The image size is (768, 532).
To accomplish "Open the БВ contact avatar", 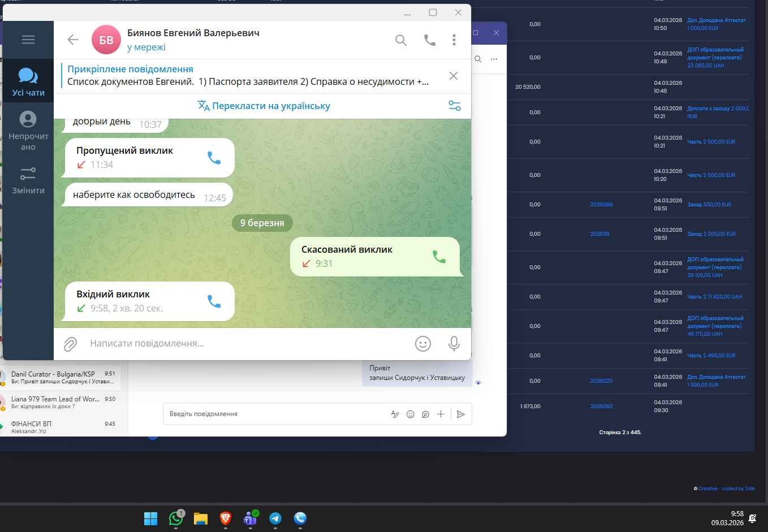I will [106, 40].
